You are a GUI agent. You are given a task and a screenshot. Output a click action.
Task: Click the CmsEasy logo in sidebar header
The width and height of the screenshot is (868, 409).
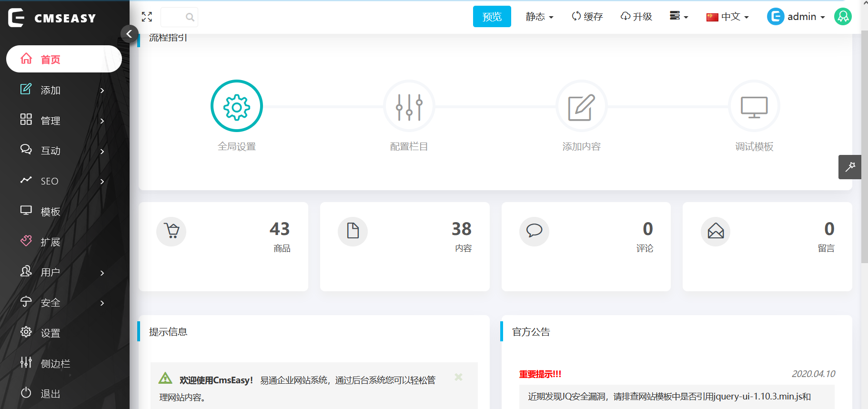pos(52,18)
